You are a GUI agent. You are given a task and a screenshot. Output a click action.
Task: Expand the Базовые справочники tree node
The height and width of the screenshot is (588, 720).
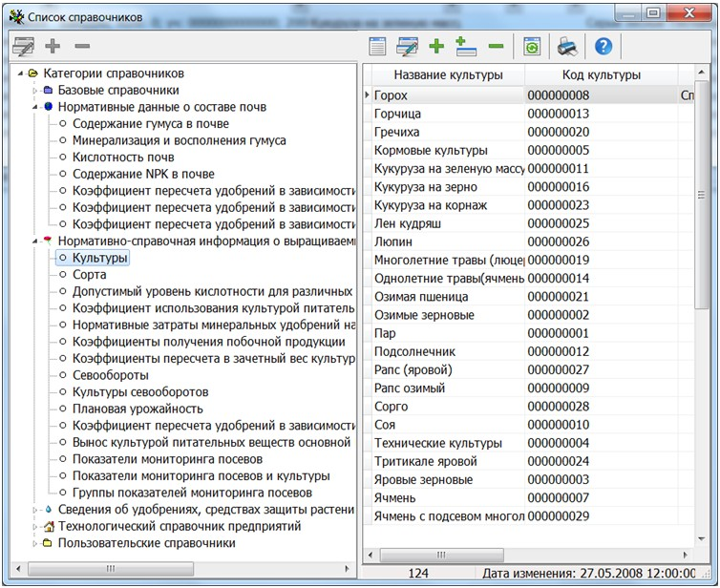(x=34, y=91)
